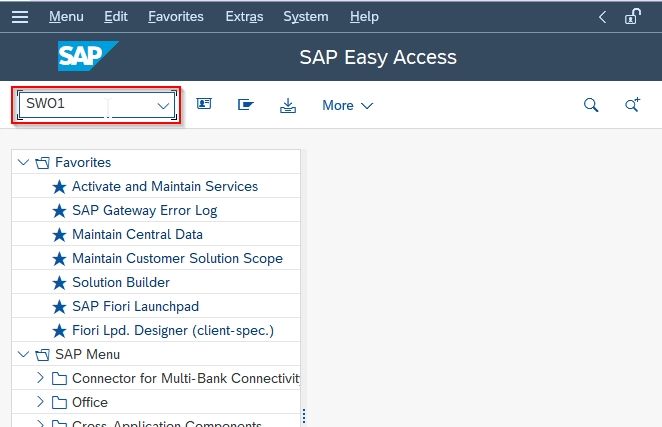Open the Extras menu

click(x=244, y=17)
